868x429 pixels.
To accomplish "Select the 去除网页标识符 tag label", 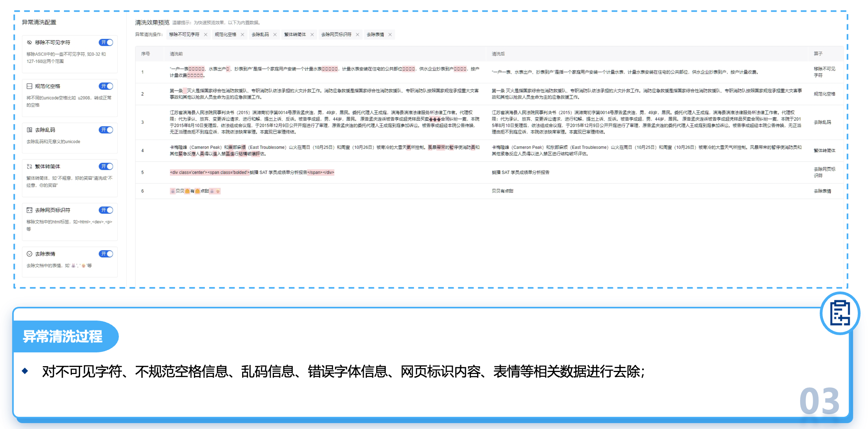I will click(x=336, y=35).
